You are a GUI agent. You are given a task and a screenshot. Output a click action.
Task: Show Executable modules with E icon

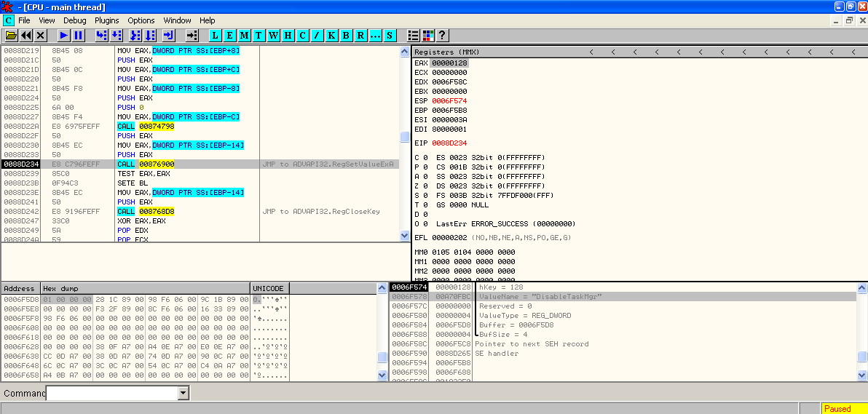(229, 36)
